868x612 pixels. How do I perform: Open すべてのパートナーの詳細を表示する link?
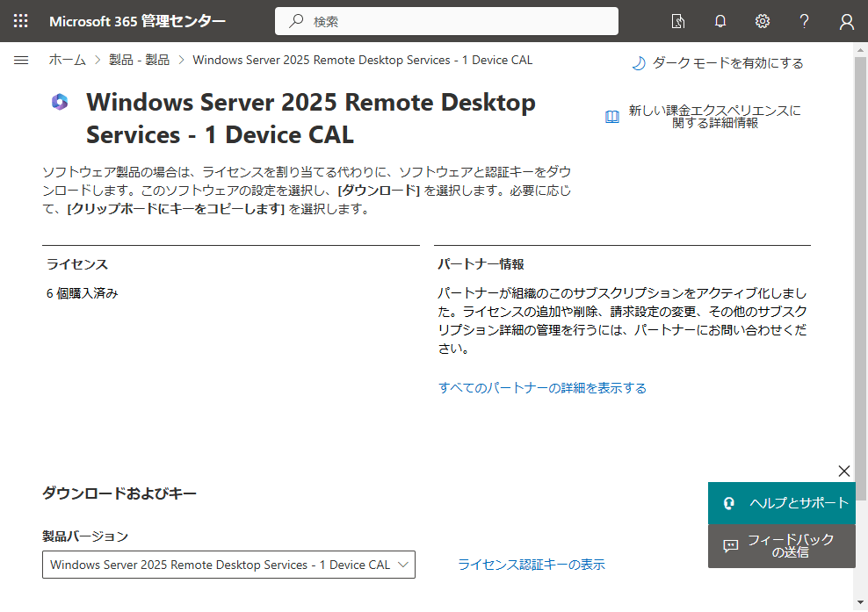pos(543,388)
